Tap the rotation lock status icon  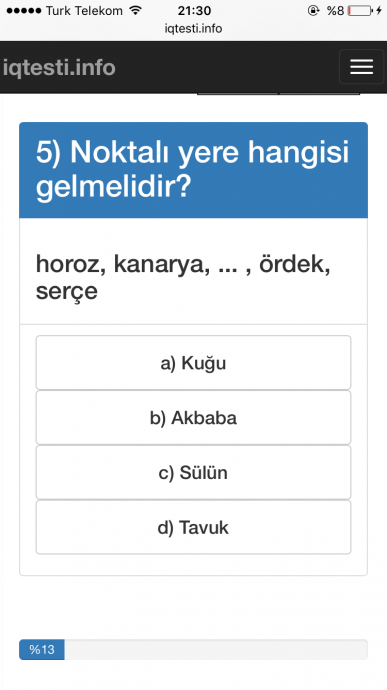pos(313,11)
